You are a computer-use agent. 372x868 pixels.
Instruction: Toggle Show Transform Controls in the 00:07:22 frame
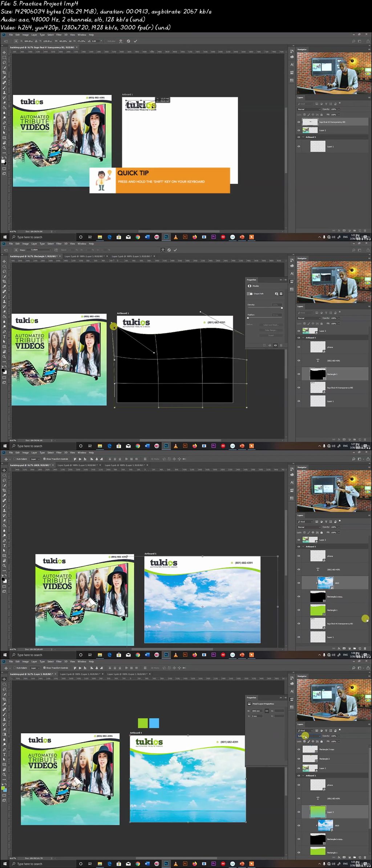point(44,668)
